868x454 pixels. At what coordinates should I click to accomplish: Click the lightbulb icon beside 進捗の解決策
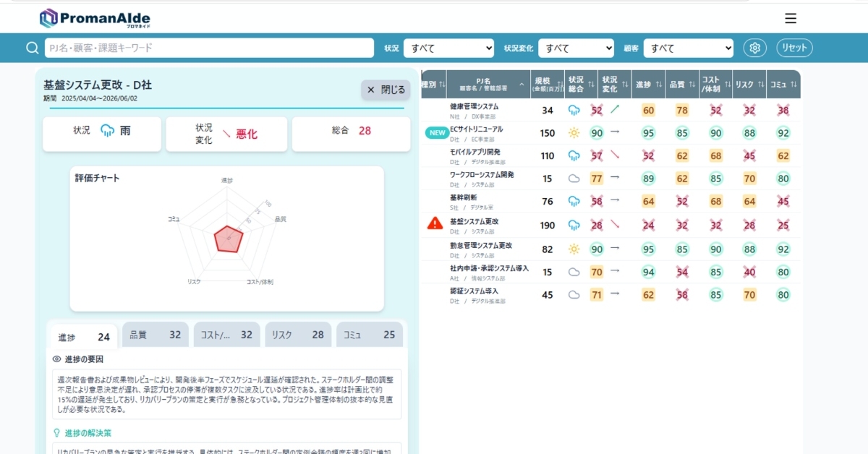click(57, 433)
